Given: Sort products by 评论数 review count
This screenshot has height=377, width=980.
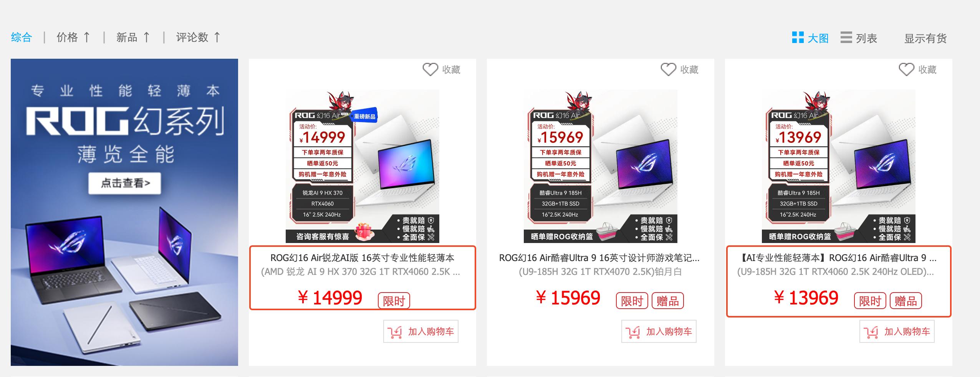Looking at the screenshot, I should (198, 37).
